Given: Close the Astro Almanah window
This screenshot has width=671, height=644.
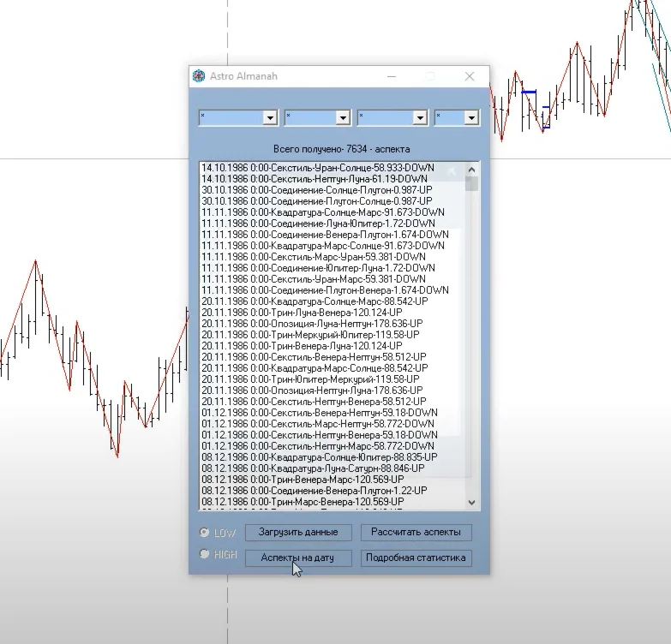Looking at the screenshot, I should click(x=470, y=76).
